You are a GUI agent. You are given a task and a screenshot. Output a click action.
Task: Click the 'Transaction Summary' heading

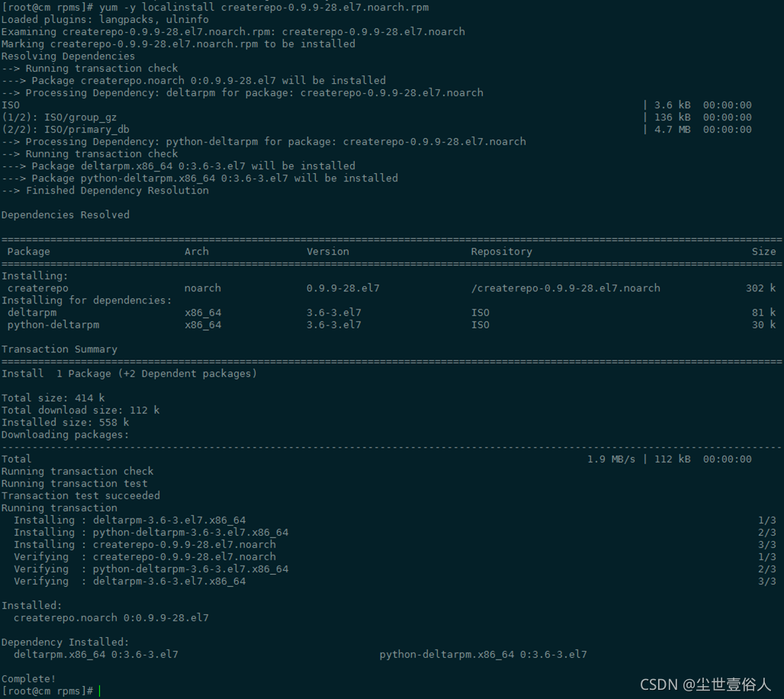(59, 349)
